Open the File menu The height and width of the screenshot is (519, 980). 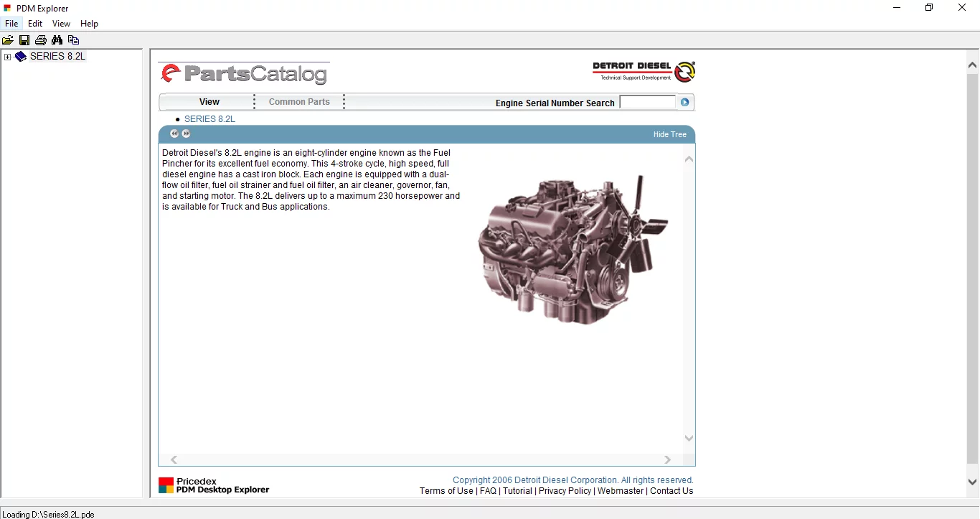pos(11,23)
